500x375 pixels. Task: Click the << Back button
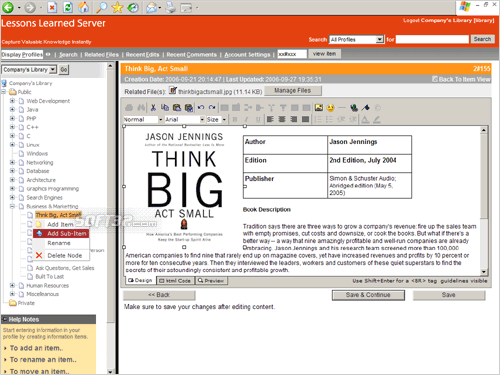(159, 295)
